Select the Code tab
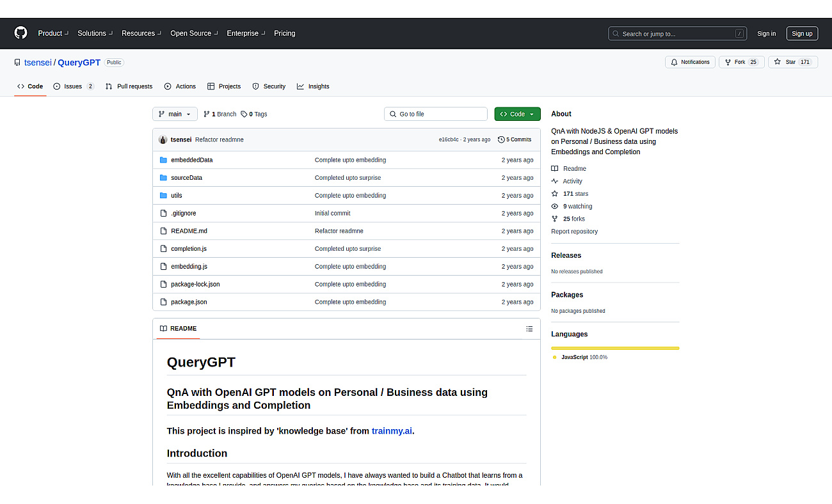The image size is (832, 504). 30,86
